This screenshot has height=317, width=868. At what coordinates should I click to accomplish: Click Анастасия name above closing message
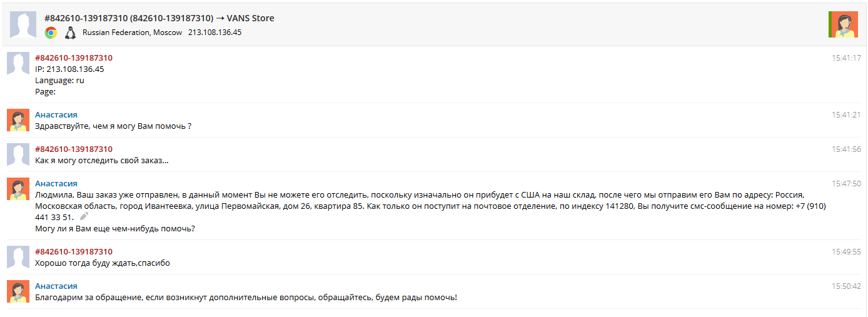point(56,286)
